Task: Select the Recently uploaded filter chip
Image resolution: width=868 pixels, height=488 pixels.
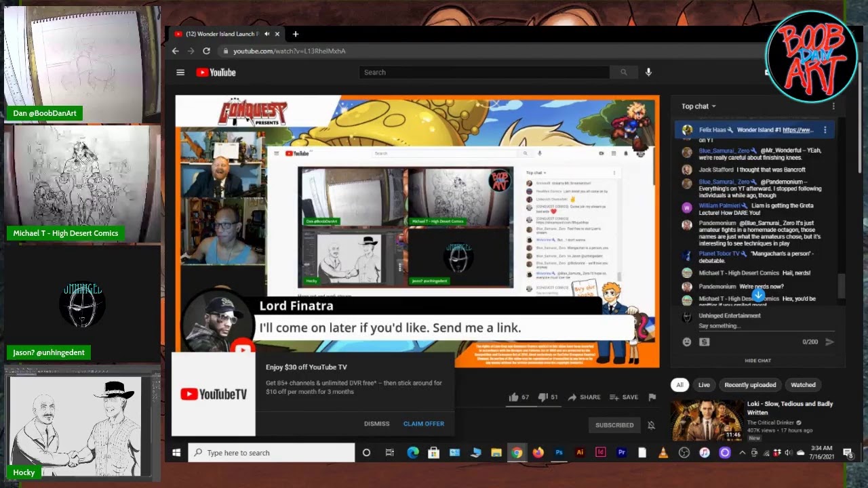Action: coord(750,385)
